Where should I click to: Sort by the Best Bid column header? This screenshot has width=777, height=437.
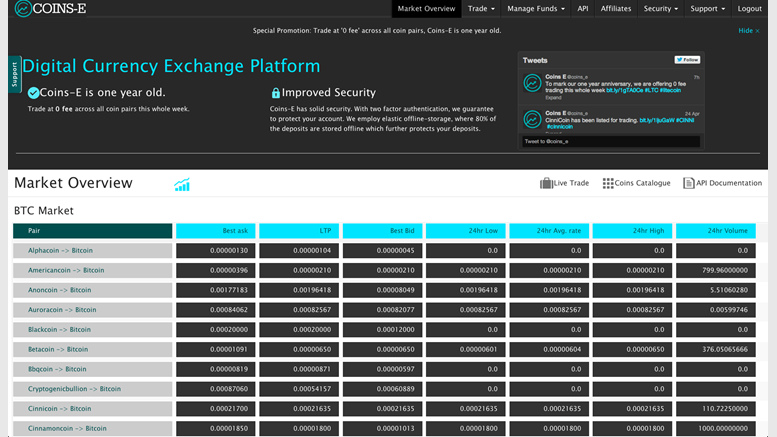click(x=382, y=231)
